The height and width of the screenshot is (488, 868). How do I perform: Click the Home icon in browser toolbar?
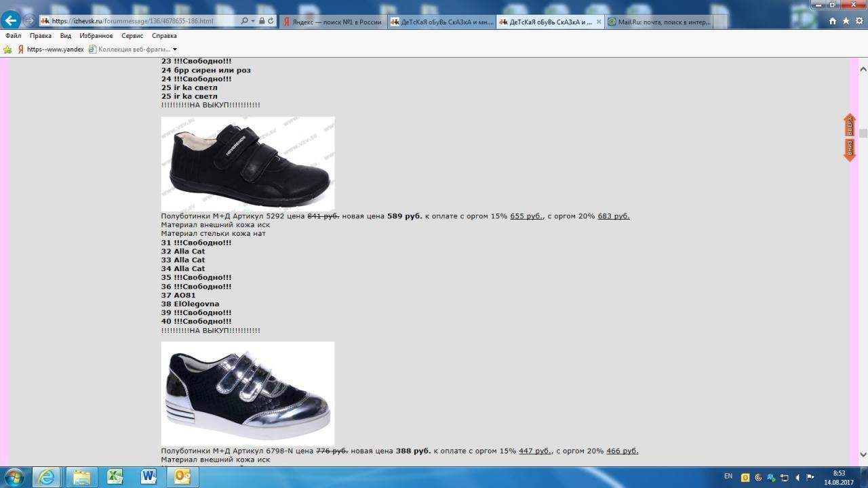(x=833, y=21)
